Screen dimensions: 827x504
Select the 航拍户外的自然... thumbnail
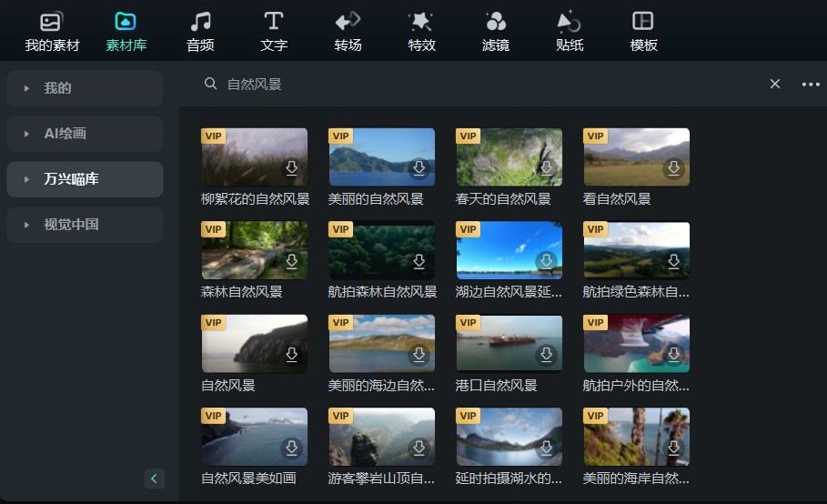(x=637, y=344)
